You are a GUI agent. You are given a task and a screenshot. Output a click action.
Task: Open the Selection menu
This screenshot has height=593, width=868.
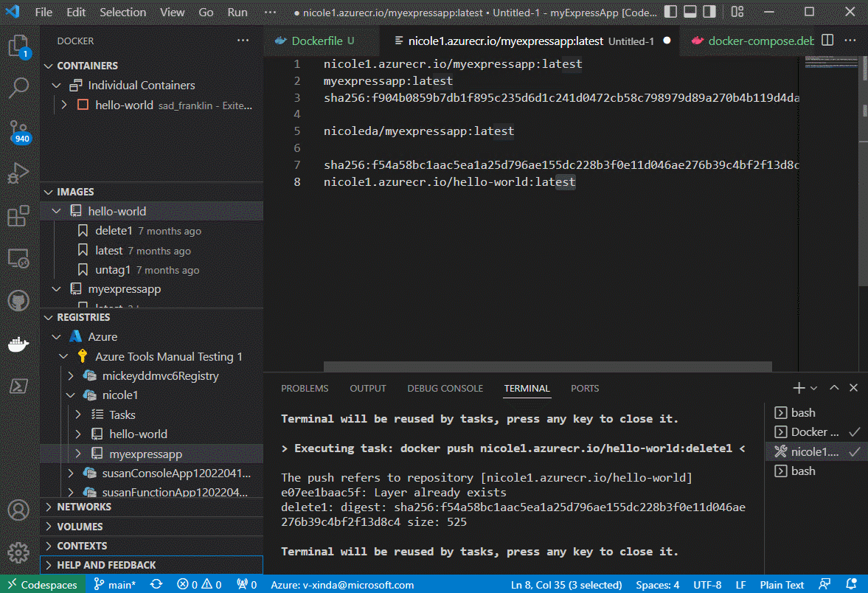click(122, 13)
